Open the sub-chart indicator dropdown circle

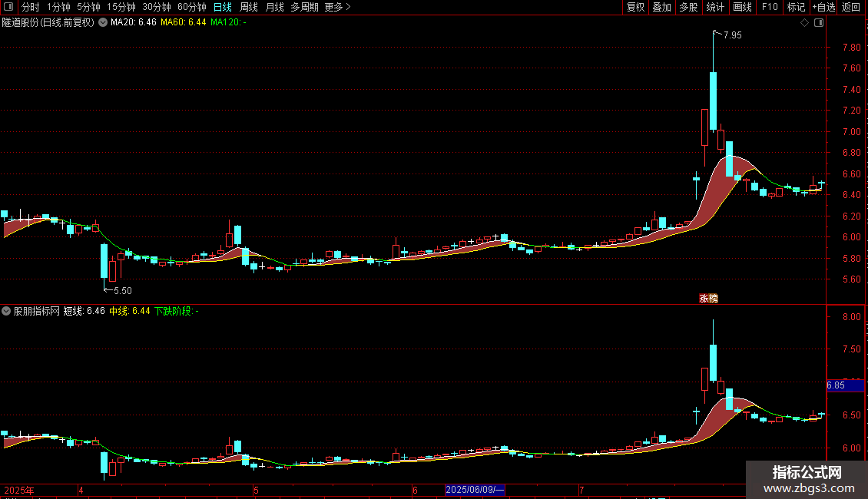6,311
